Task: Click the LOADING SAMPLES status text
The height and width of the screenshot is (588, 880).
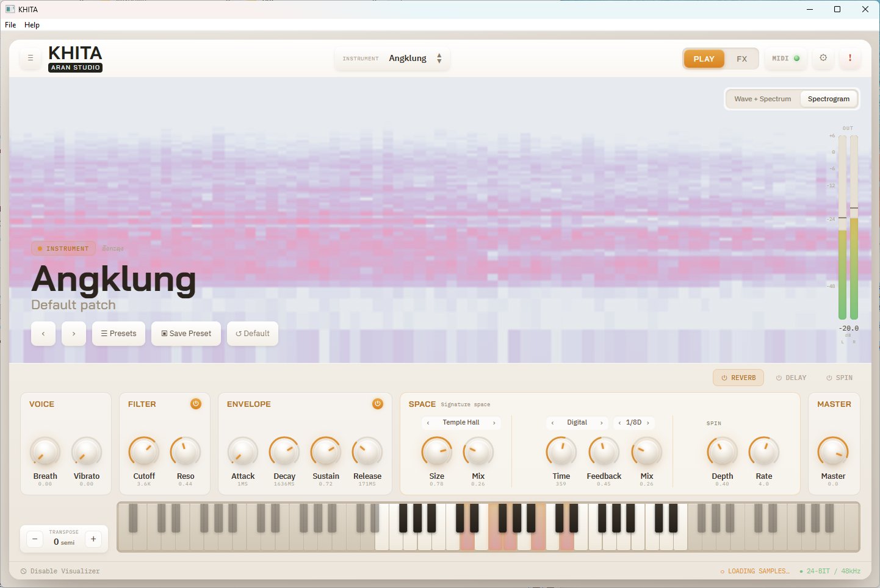Action: [756, 572]
